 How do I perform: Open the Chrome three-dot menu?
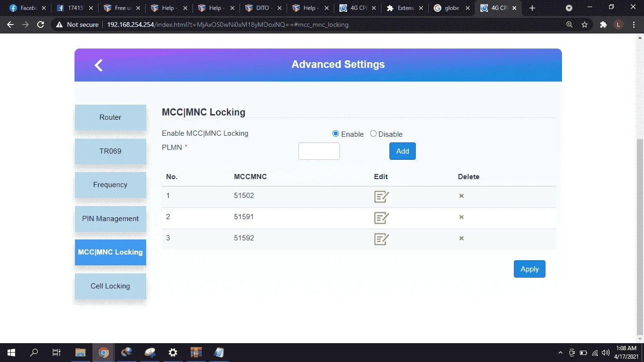(634, 25)
